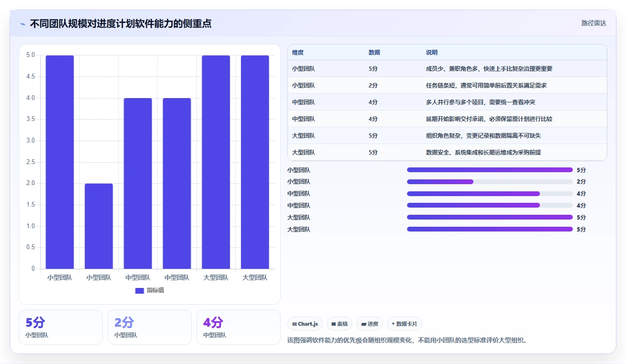The image size is (626, 364).
Task: Click the cell 数据安全、系统集成和长期运维成为采购前提
Action: tap(483, 153)
